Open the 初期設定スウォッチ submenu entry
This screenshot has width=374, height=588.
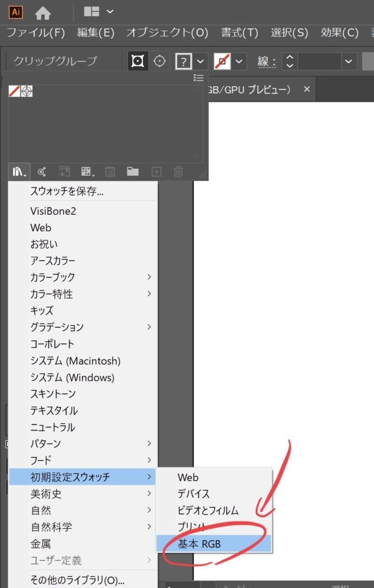[83, 477]
